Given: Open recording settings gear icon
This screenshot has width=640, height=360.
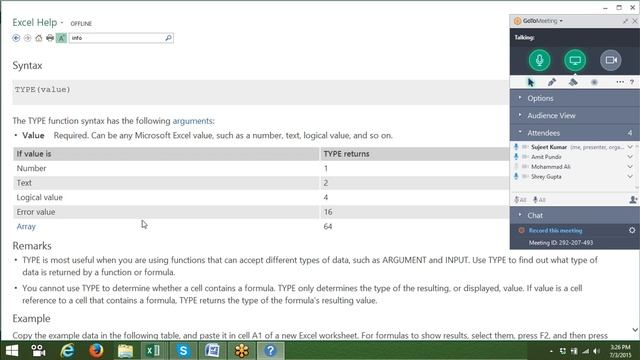Looking at the screenshot, I should click(632, 230).
